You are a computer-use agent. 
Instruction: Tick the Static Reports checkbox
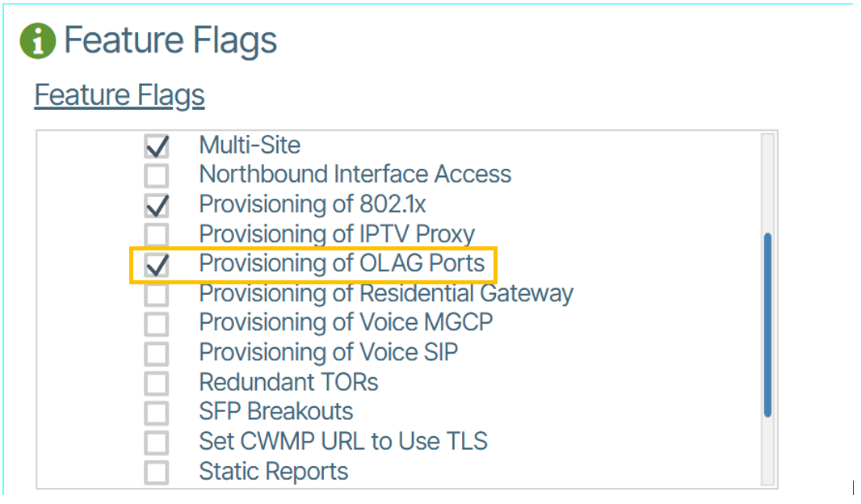[x=157, y=472]
